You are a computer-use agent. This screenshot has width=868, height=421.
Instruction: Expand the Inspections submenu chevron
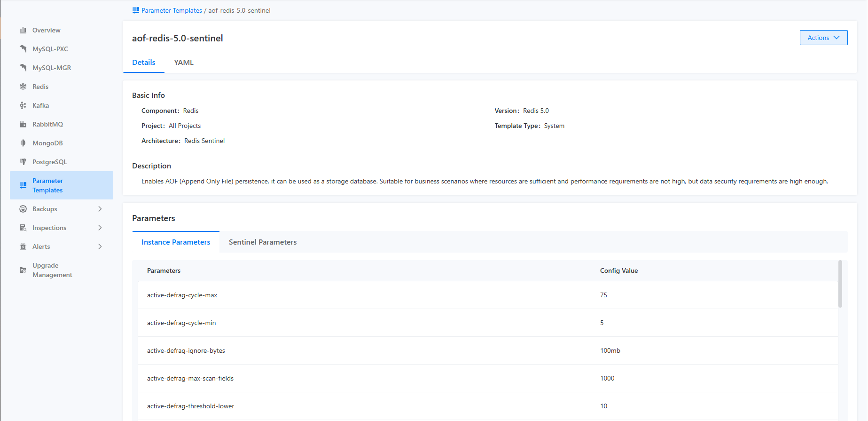(100, 228)
